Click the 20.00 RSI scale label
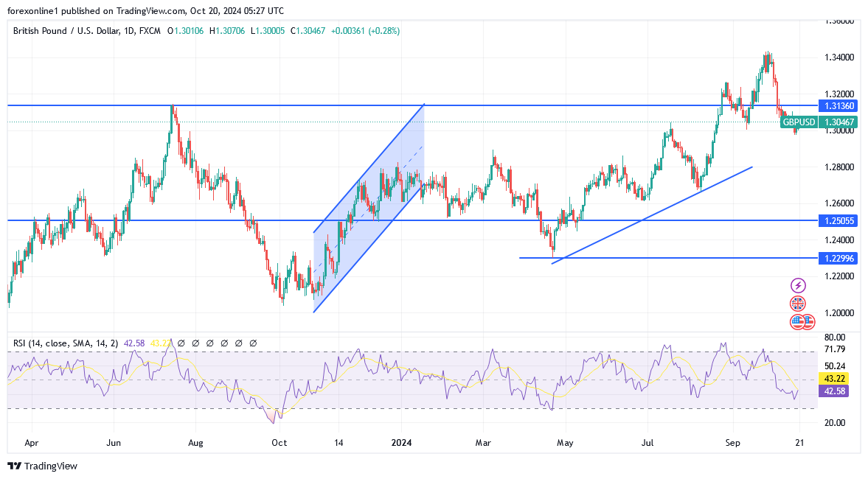This screenshot has width=868, height=479. pos(835,423)
